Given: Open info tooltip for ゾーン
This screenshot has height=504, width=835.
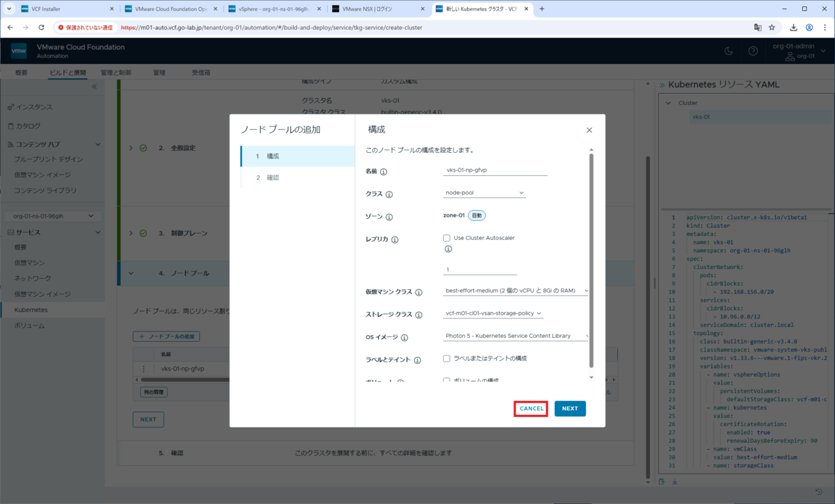Looking at the screenshot, I should pos(390,217).
